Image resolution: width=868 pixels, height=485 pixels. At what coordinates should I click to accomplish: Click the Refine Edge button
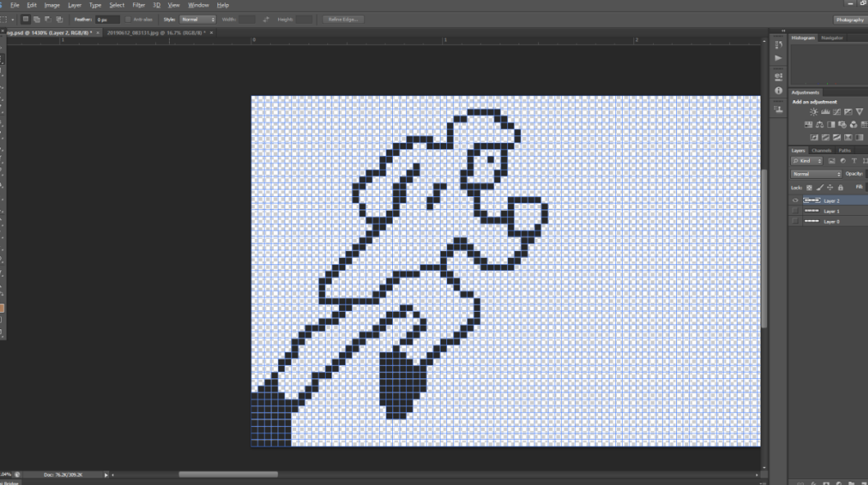[343, 20]
